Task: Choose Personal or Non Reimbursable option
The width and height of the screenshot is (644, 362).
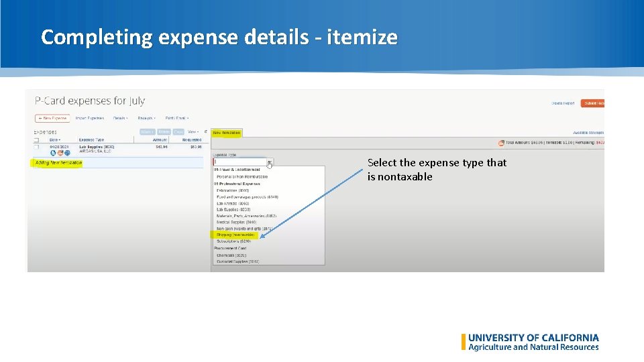Action: click(242, 177)
